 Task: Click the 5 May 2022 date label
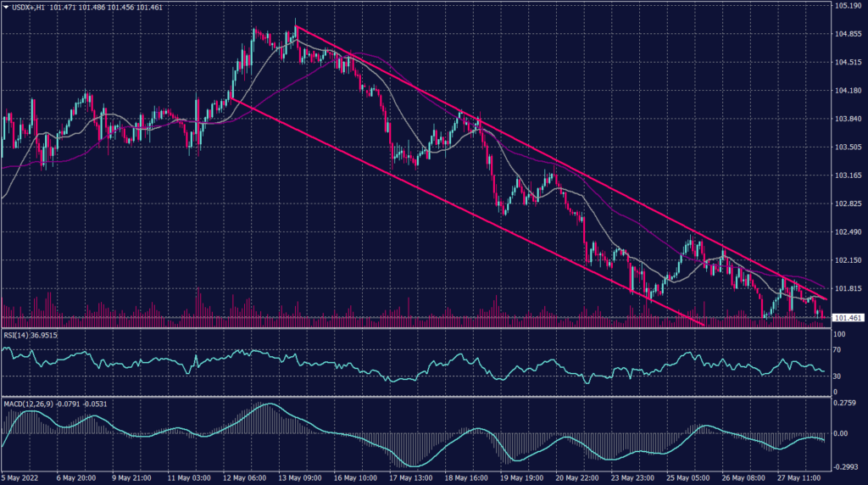pos(22,477)
